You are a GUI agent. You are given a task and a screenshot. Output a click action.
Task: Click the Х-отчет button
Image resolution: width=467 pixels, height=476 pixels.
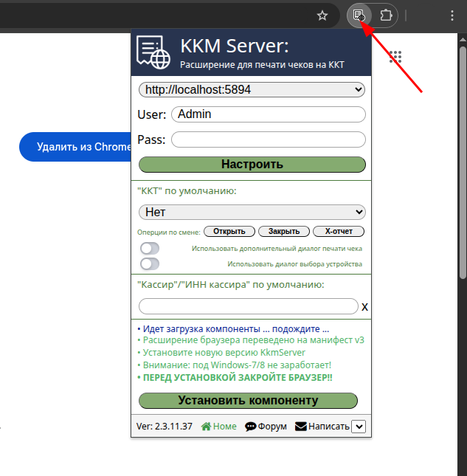click(339, 231)
